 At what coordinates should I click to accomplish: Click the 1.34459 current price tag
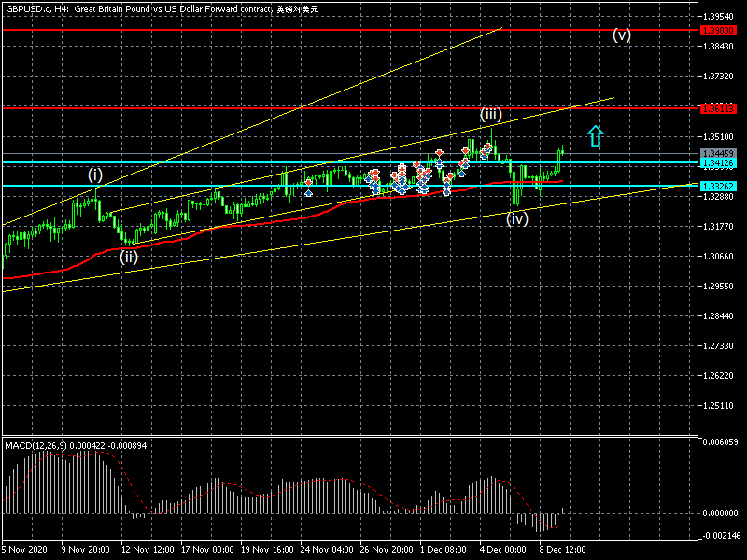pyautogui.click(x=719, y=153)
